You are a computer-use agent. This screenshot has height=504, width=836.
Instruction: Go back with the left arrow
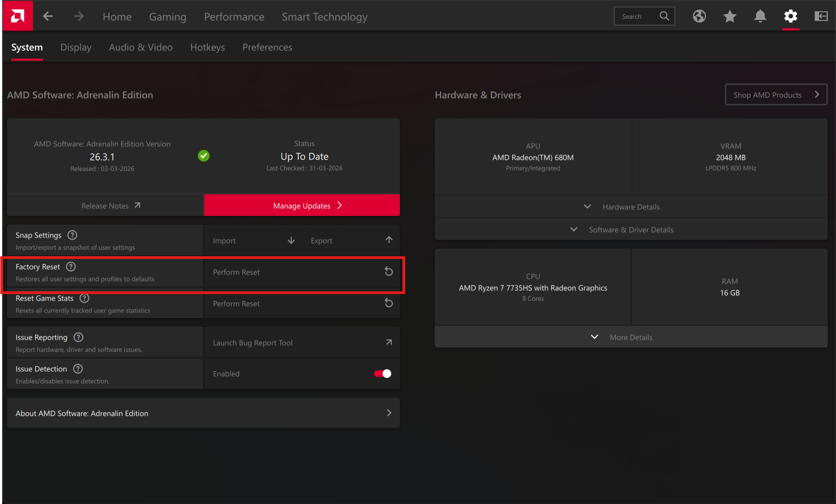(48, 17)
